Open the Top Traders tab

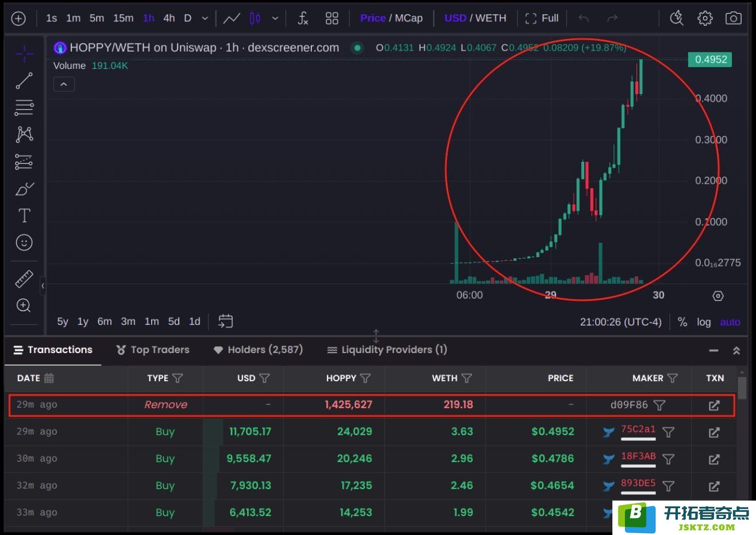pos(153,350)
